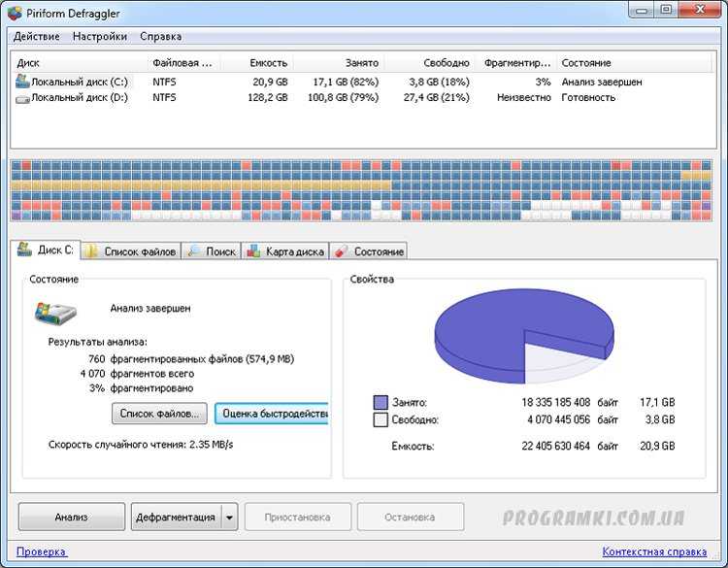
Task: Sort by the Фрагментир... column header
Action: 515,63
